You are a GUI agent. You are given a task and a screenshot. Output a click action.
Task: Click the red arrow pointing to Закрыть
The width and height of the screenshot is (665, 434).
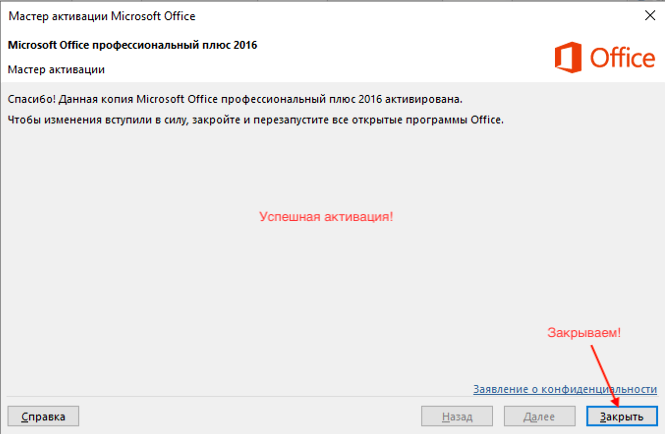pyautogui.click(x=605, y=376)
